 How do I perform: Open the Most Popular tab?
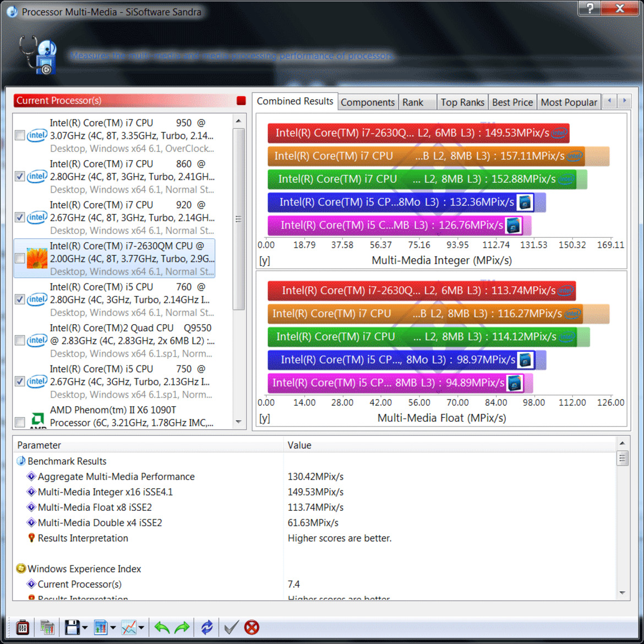[569, 102]
